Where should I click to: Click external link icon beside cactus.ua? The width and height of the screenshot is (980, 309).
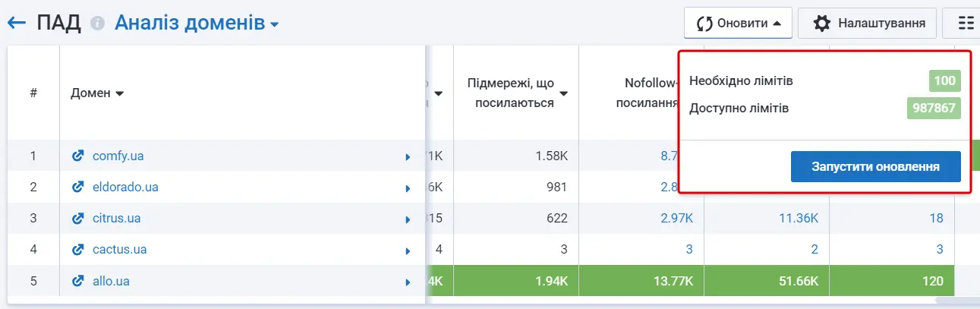click(x=77, y=249)
